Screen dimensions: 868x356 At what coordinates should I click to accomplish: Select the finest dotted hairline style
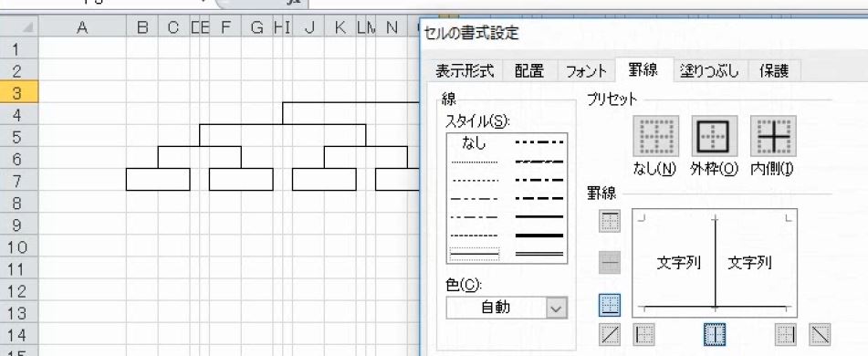click(x=475, y=162)
